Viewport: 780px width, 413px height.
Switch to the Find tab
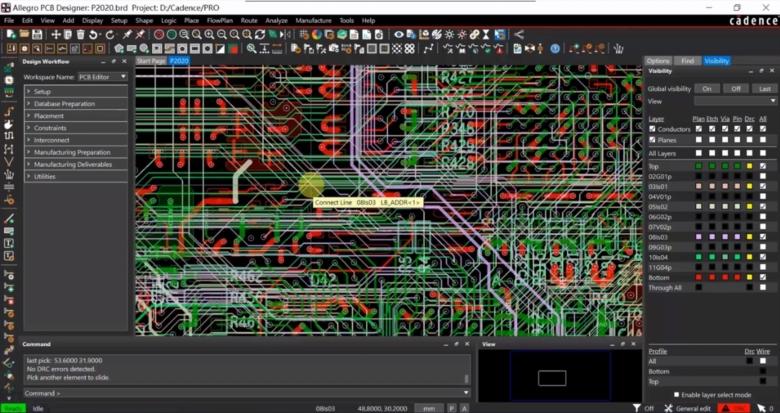[687, 61]
